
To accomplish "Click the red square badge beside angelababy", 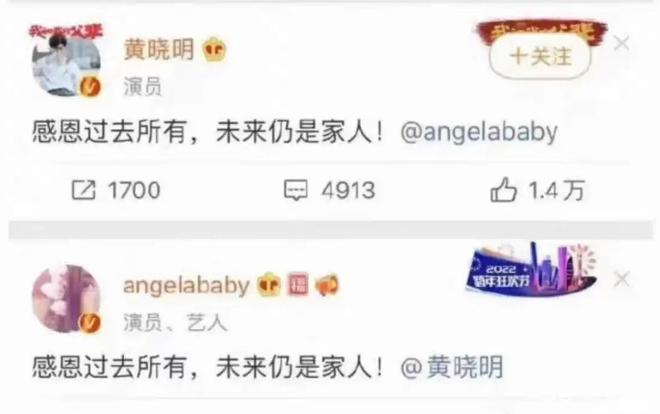I will click(298, 284).
